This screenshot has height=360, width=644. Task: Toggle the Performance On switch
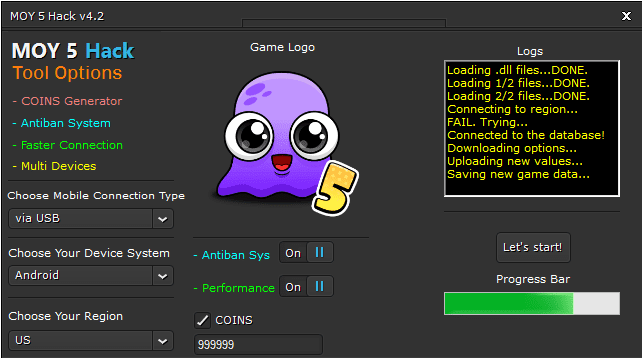(x=306, y=287)
